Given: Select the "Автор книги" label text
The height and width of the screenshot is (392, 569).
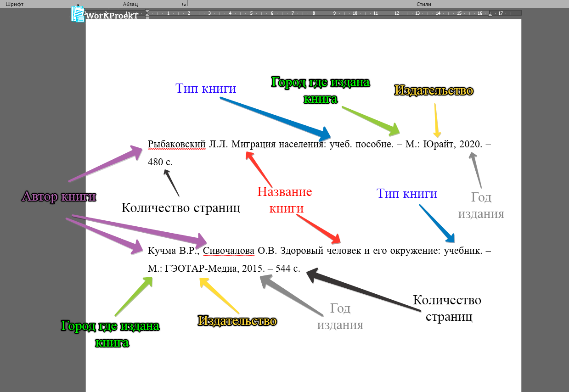Looking at the screenshot, I should coord(59,197).
